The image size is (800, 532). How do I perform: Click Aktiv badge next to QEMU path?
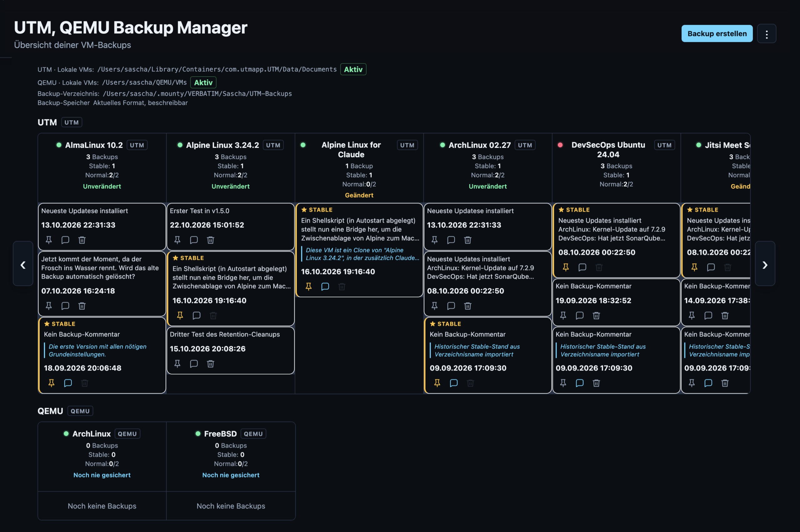[203, 82]
